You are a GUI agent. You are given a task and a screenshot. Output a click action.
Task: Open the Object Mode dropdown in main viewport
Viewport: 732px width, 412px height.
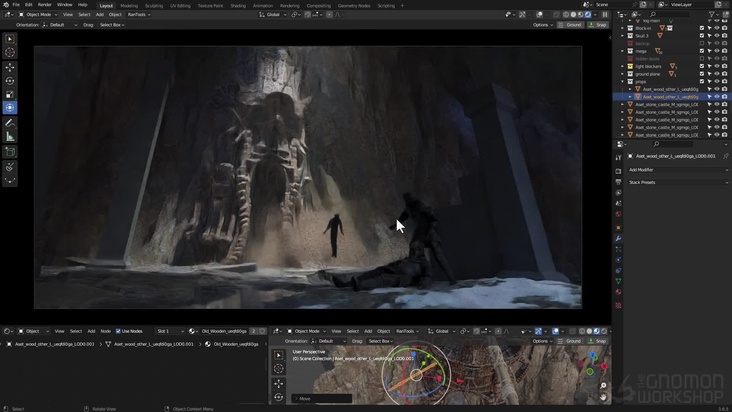coord(38,14)
